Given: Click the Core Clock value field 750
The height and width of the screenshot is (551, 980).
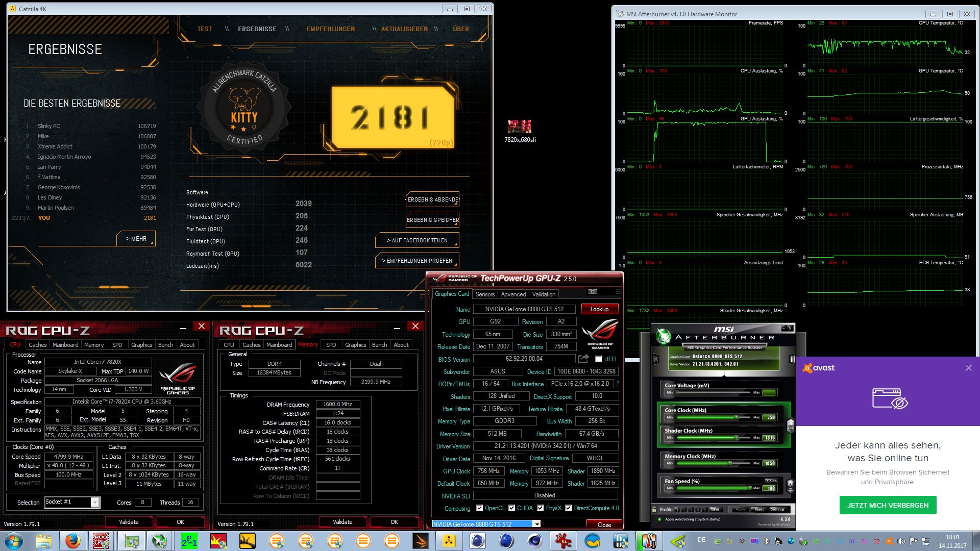Looking at the screenshot, I should [769, 417].
